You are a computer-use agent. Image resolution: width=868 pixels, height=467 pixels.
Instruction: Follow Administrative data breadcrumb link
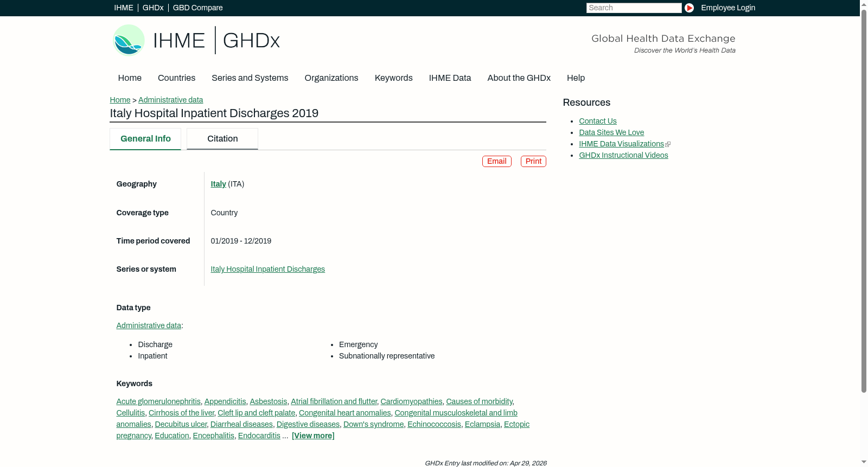tap(170, 100)
